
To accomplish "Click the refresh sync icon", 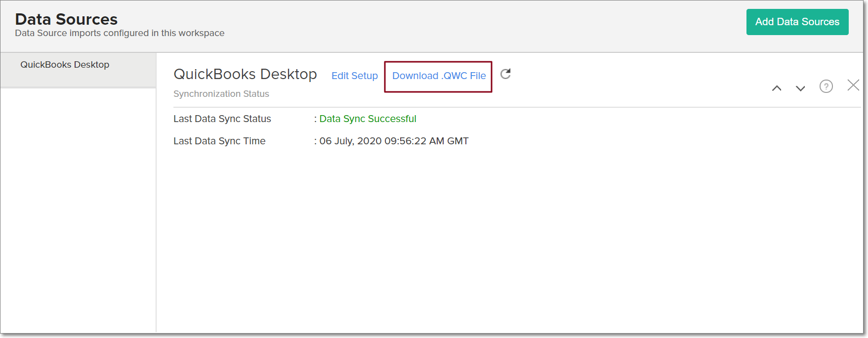I will [505, 74].
